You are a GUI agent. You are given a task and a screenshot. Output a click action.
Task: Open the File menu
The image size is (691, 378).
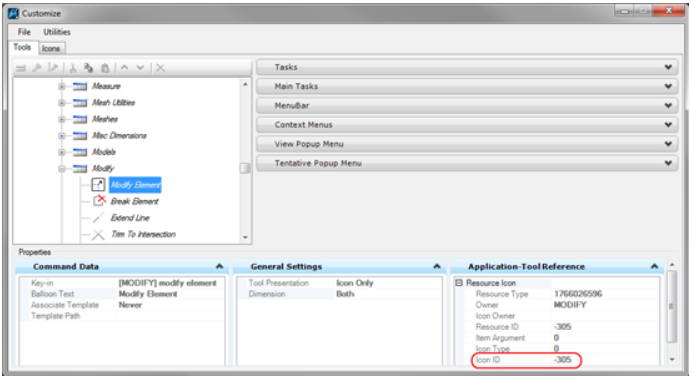click(x=24, y=32)
